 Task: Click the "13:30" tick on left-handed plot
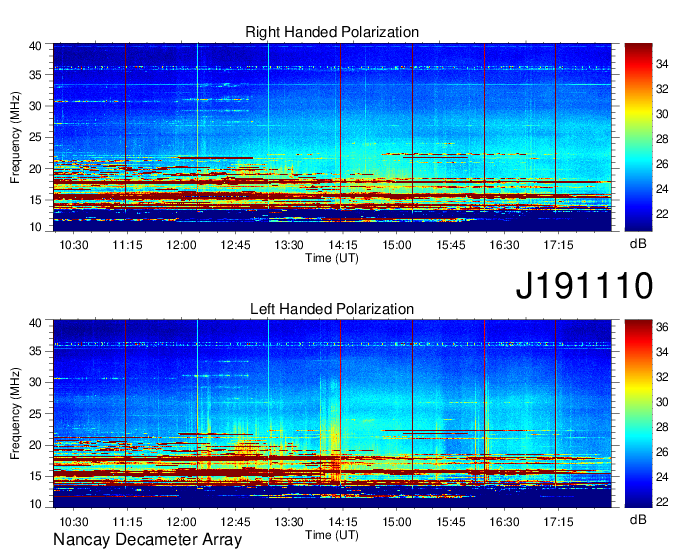[289, 522]
